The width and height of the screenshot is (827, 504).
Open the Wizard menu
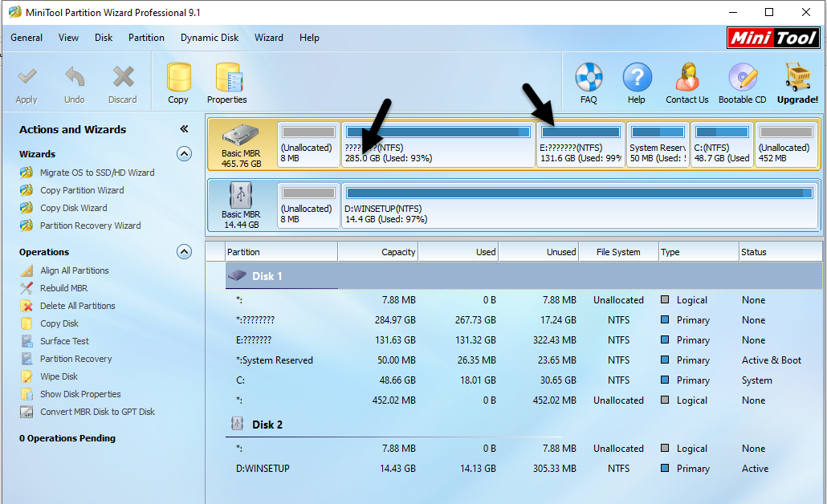coord(269,38)
